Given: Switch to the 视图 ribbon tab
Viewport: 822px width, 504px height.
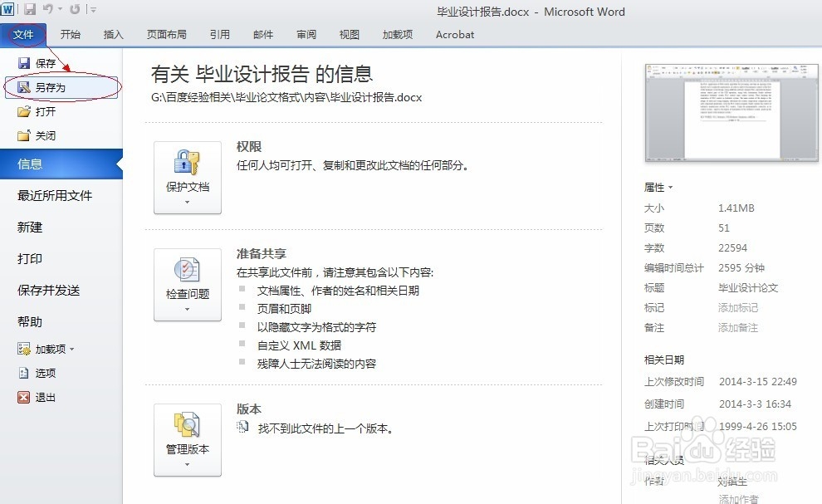Looking at the screenshot, I should pyautogui.click(x=349, y=35).
